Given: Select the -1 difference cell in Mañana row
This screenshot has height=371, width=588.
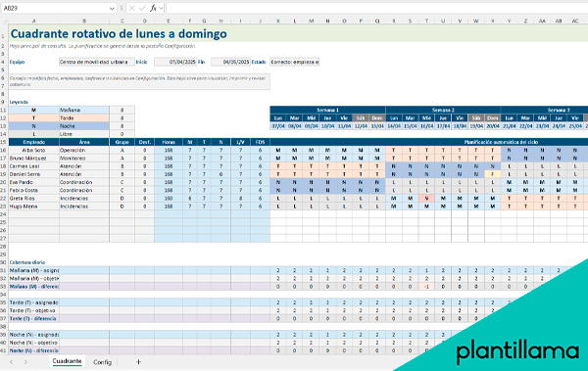Looking at the screenshot, I should coord(426,286).
